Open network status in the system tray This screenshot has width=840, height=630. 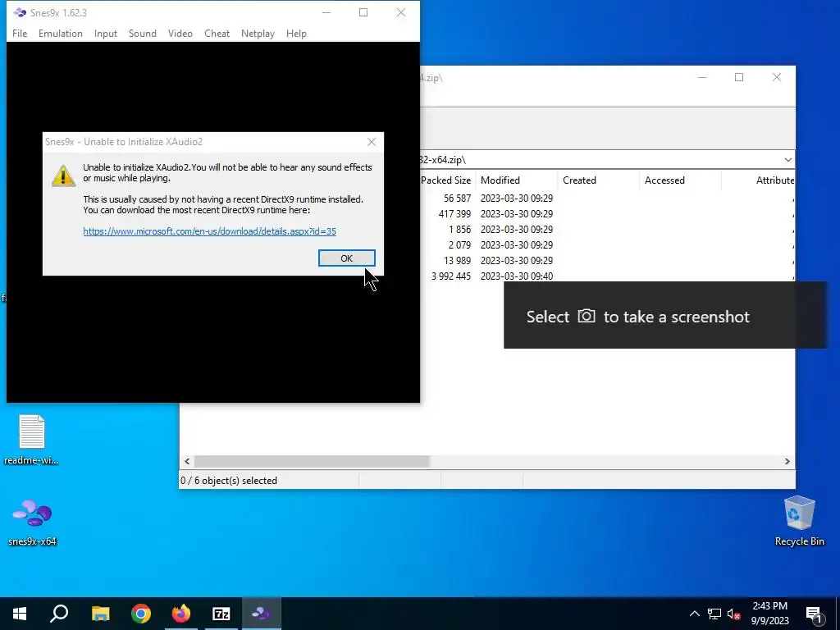714,614
